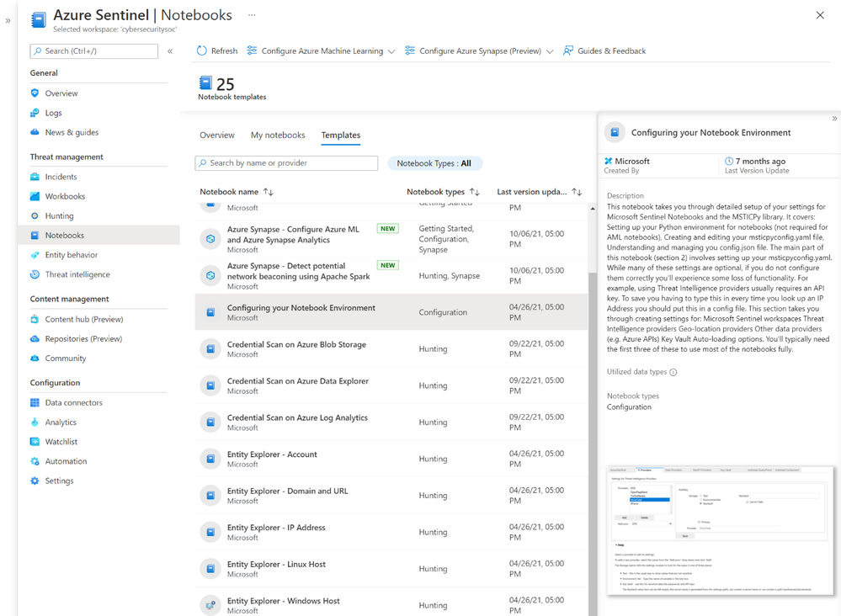Open Notebook Types : All filter
Screen dimensions: 841x616
[x=434, y=163]
